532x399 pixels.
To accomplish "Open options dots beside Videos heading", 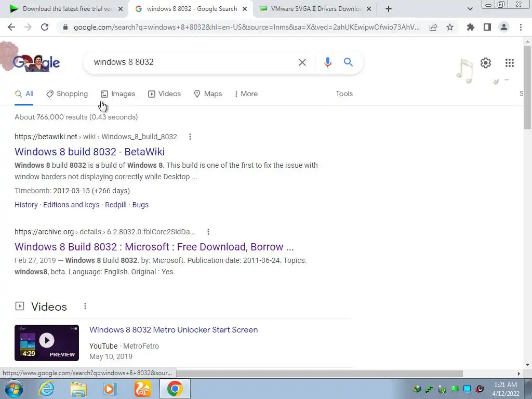I will pos(85,307).
